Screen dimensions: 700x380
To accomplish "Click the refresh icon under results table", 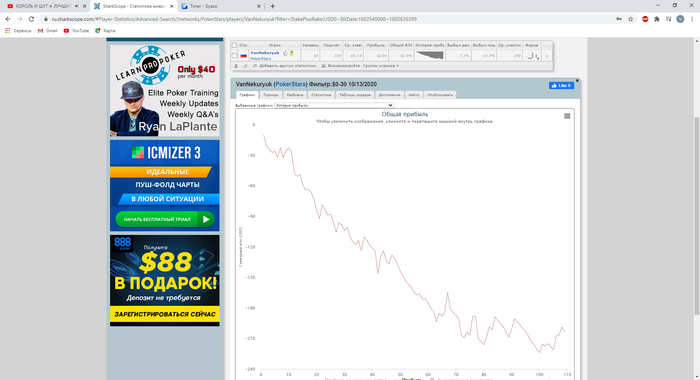I will click(x=245, y=66).
